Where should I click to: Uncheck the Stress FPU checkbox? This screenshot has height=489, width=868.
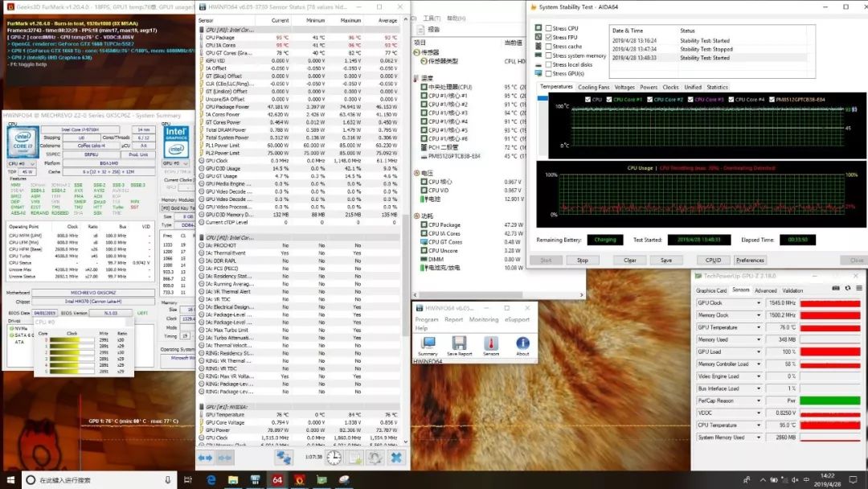point(549,37)
